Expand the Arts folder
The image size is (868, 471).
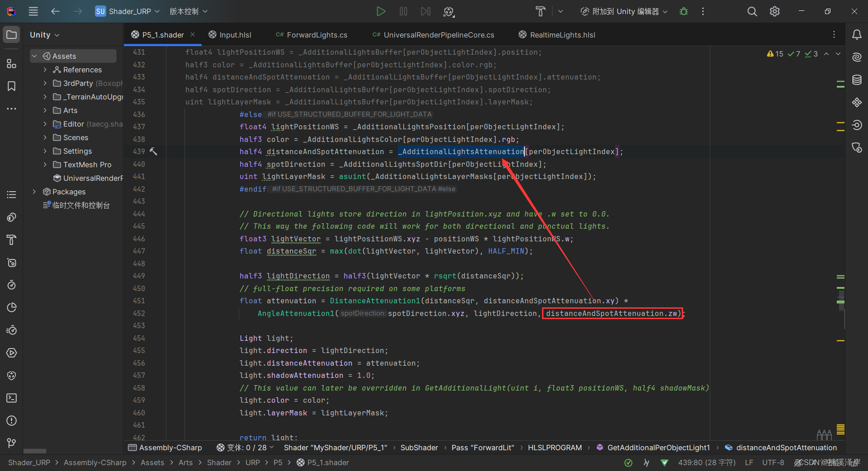click(x=45, y=110)
